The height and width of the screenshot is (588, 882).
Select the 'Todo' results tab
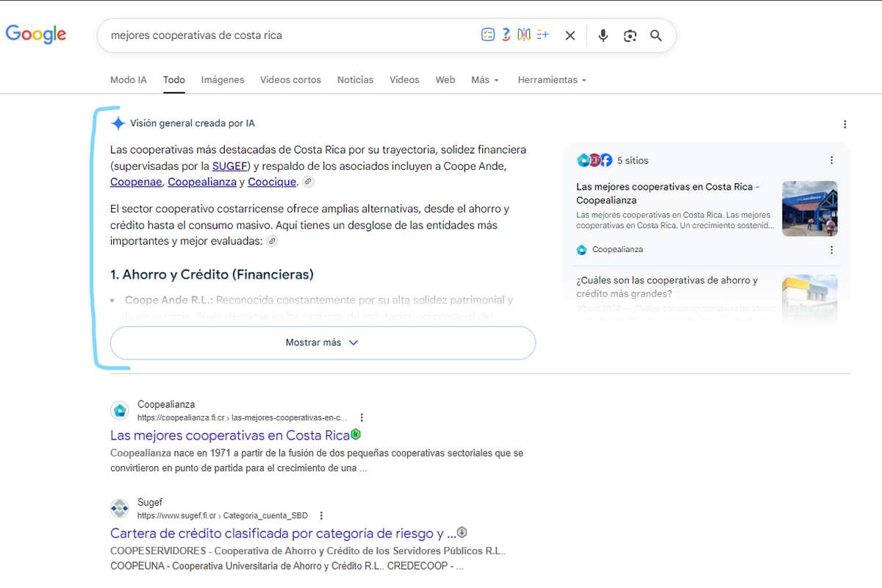174,79
